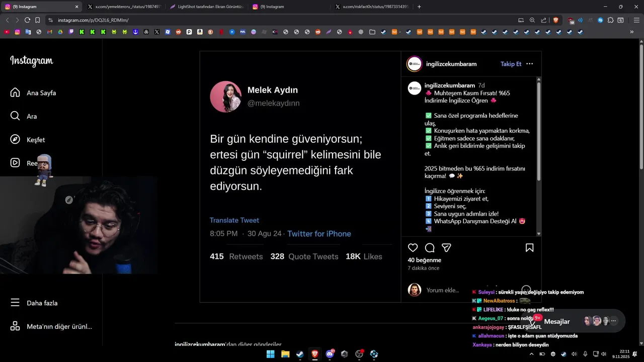Image resolution: width=644 pixels, height=362 pixels.
Task: Open the post's three-dot options menu
Action: coord(529,64)
